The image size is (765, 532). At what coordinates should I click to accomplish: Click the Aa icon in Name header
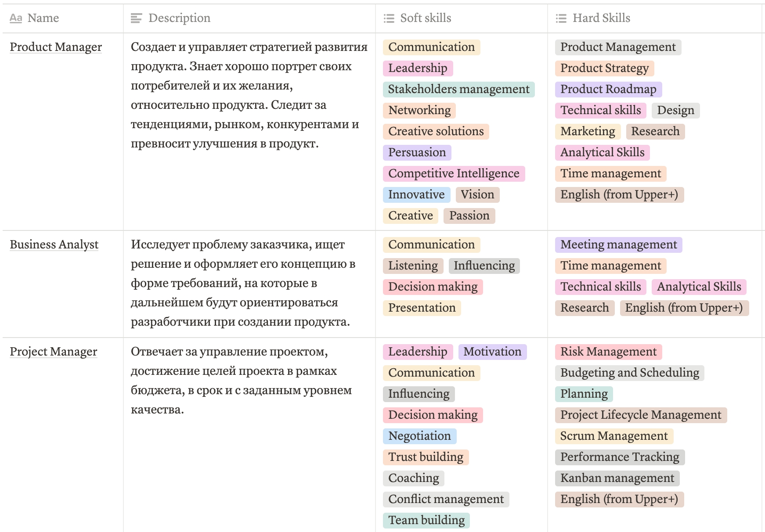[x=16, y=18]
